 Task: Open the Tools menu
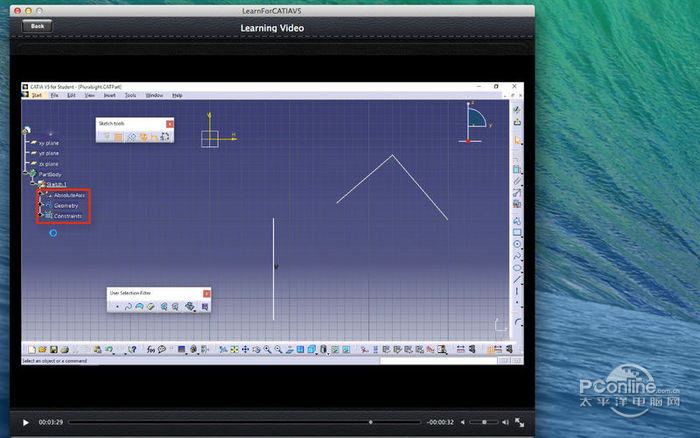pyautogui.click(x=130, y=95)
